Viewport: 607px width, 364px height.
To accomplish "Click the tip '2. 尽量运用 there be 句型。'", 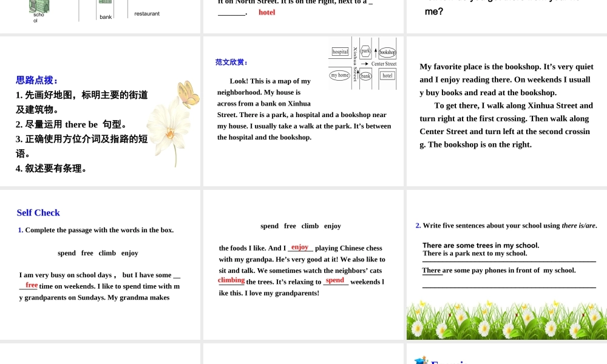I will (x=71, y=124).
